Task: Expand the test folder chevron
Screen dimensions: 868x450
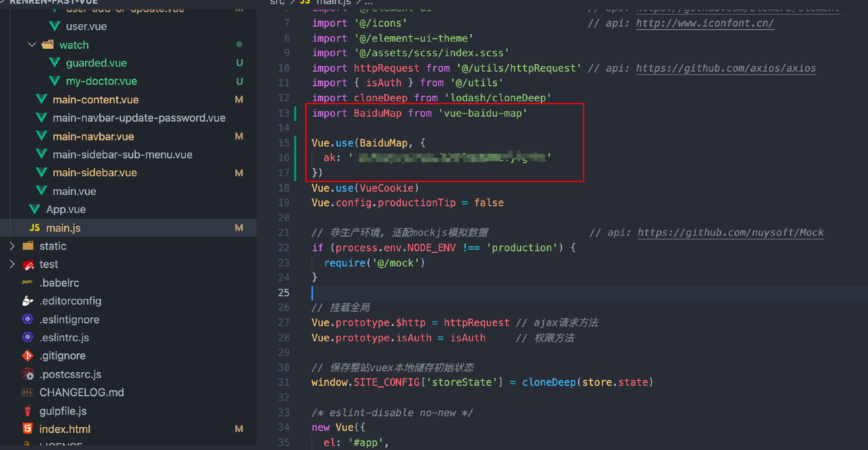Action: 12,264
